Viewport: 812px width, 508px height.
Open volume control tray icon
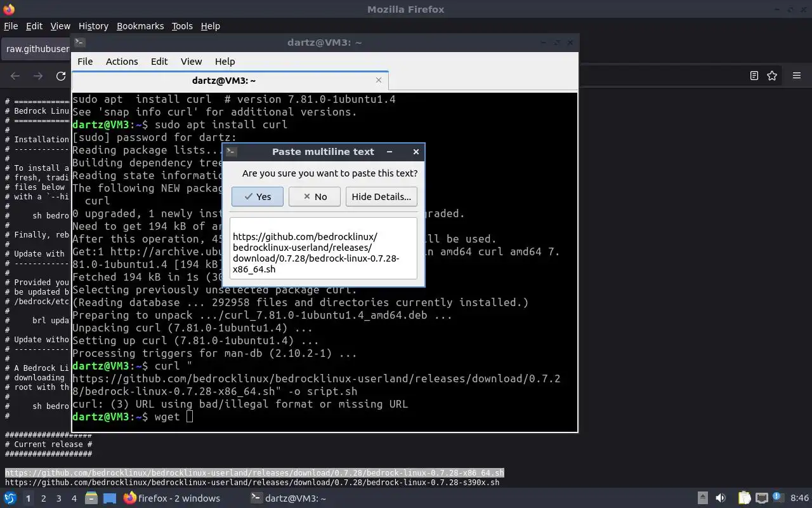pos(721,498)
